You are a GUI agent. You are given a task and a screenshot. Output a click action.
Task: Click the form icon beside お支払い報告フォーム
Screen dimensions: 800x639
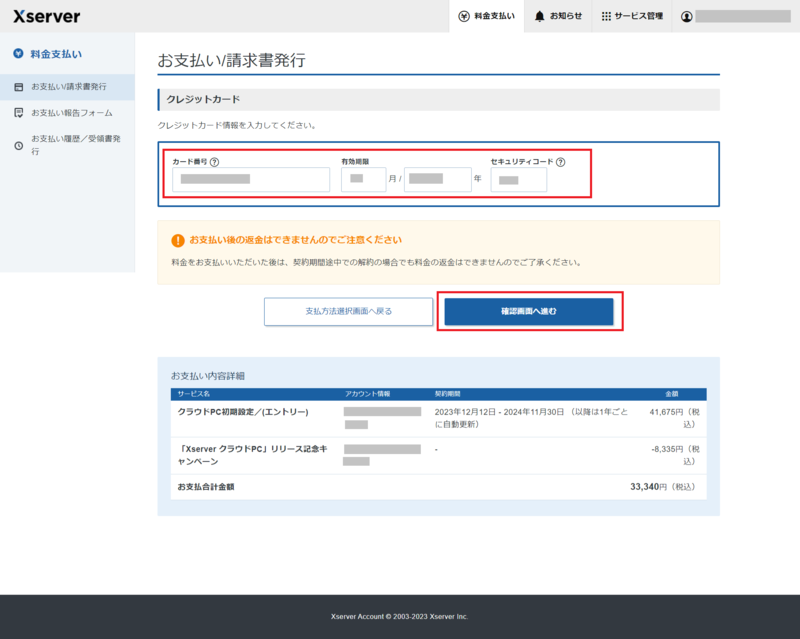[18, 113]
